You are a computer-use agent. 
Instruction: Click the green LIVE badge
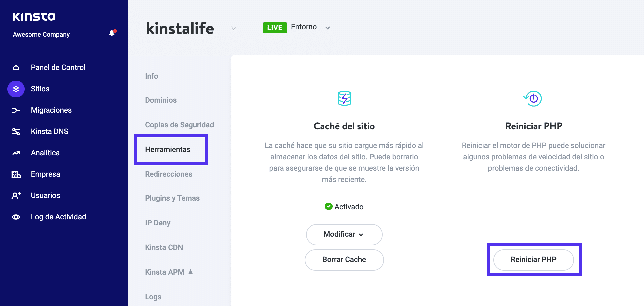coord(275,27)
